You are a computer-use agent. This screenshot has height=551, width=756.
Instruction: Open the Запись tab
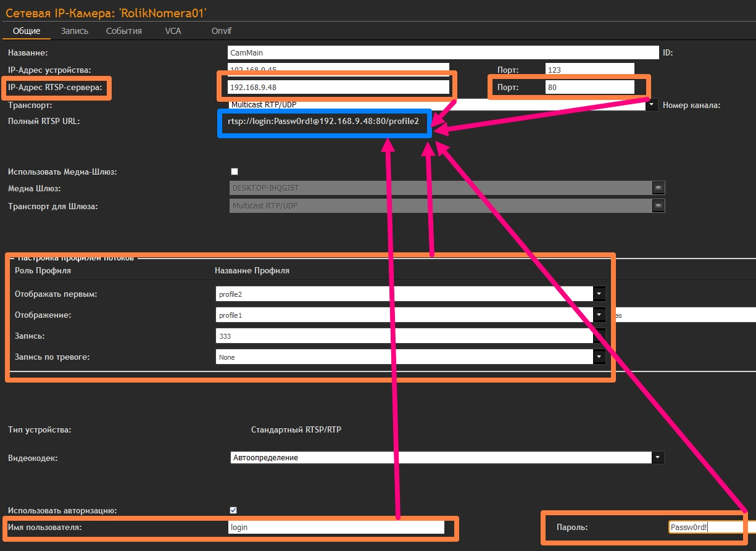(75, 31)
